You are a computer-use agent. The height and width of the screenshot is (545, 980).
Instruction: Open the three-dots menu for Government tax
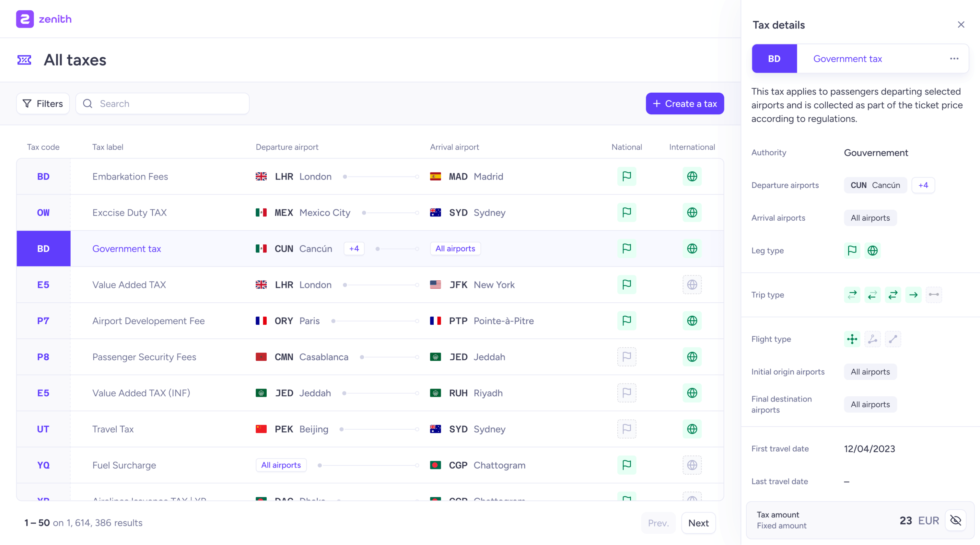(x=954, y=59)
